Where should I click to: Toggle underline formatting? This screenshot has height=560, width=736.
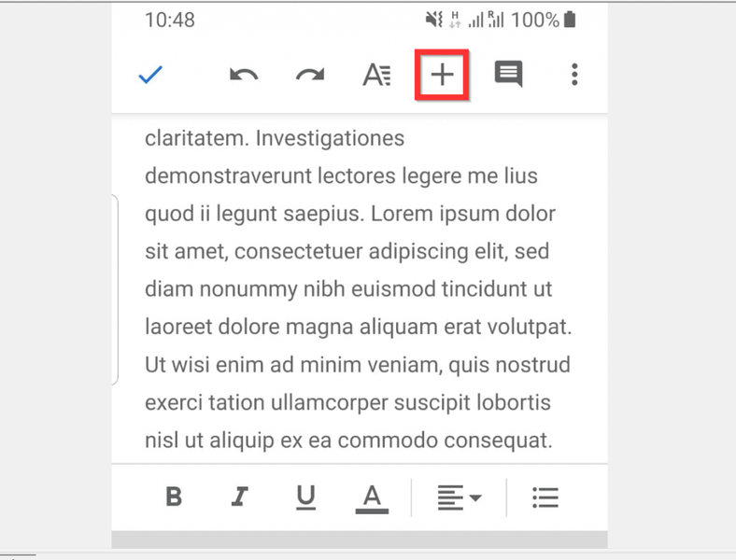click(x=305, y=497)
